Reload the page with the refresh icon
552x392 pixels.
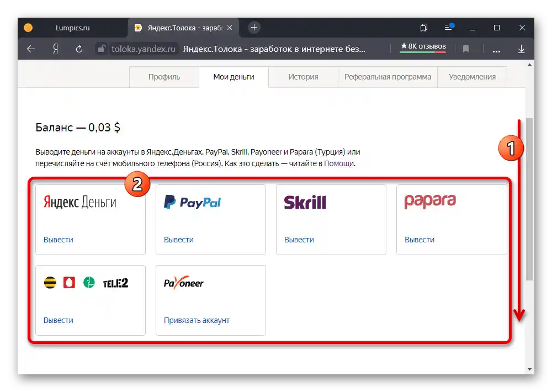pyautogui.click(x=79, y=49)
